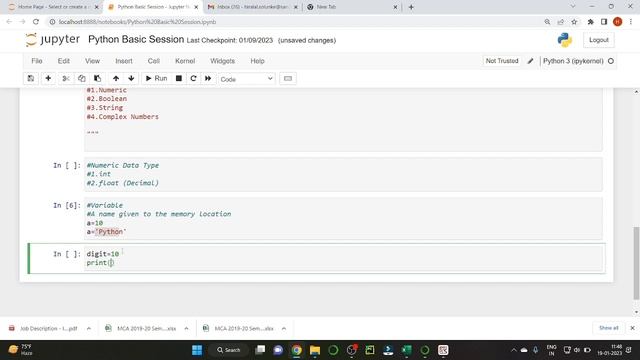Select the cell with a='Python' code
The height and width of the screenshot is (360, 640).
(x=343, y=218)
